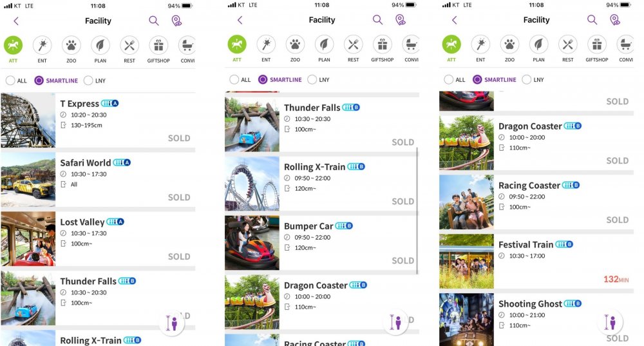This screenshot has width=644, height=346.
Task: Select the ALL radio button in the leftmost phone screen
Action: (10, 81)
